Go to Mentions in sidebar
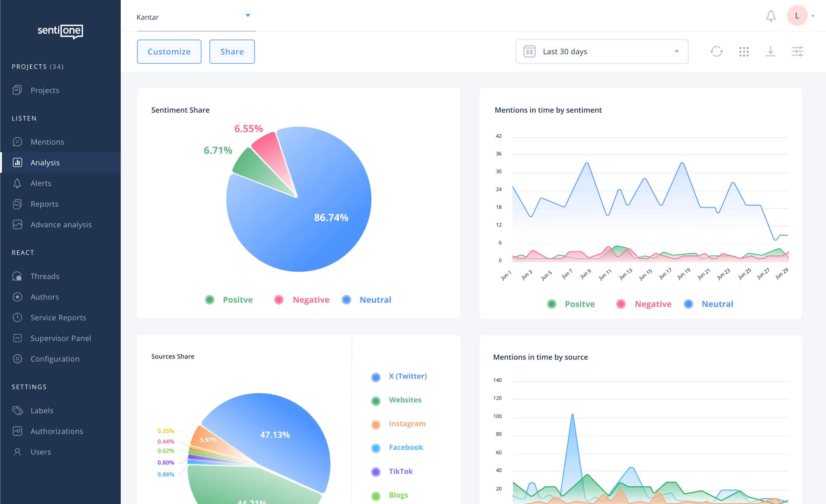The width and height of the screenshot is (826, 504). click(x=47, y=142)
